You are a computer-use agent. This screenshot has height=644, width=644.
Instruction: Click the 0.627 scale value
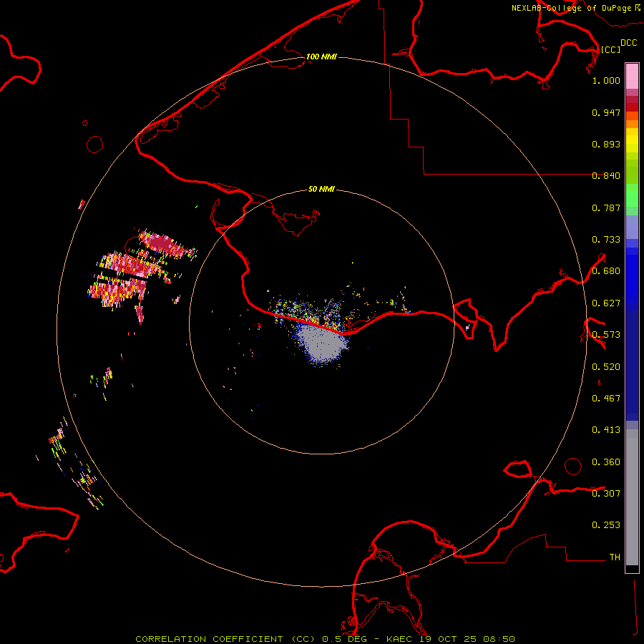[606, 303]
